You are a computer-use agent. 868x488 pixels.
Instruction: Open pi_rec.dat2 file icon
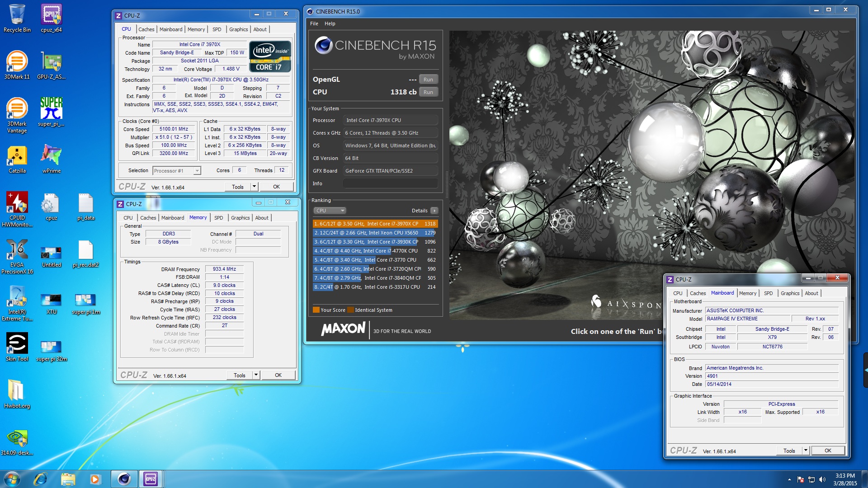85,253
